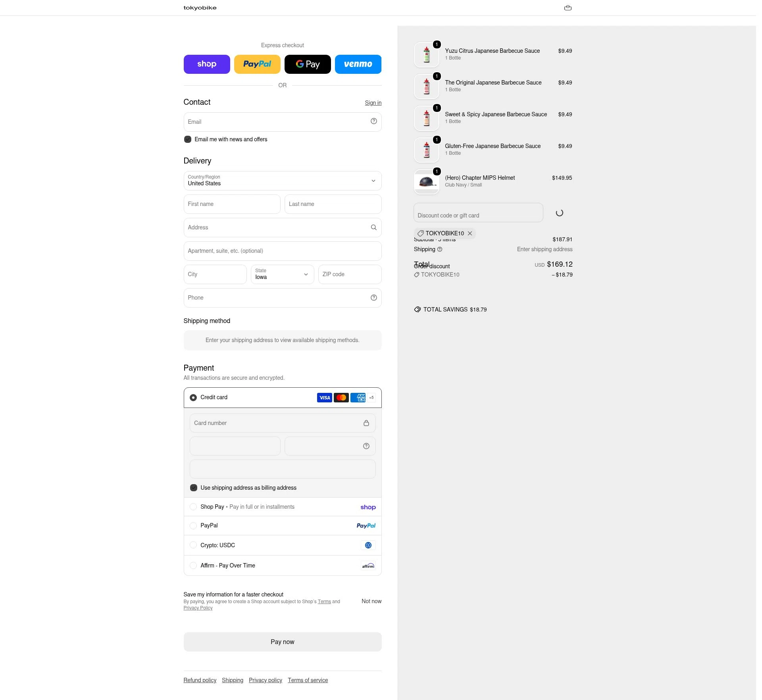
Task: Click the Sign in link
Action: point(373,103)
